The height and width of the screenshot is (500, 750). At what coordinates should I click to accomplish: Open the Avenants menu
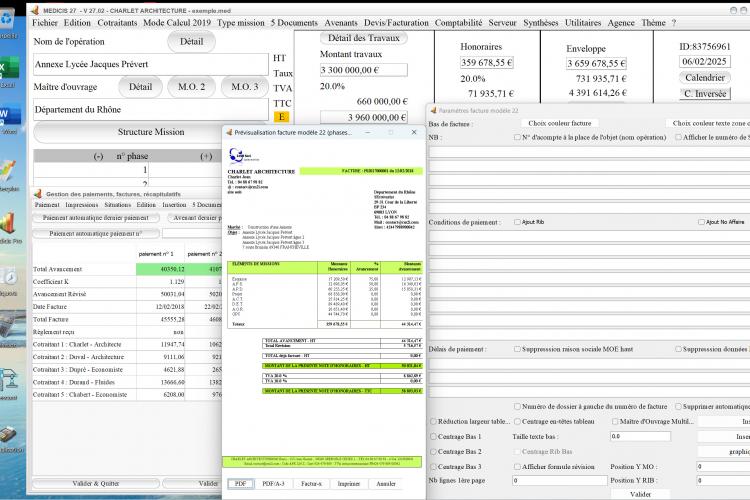[341, 23]
